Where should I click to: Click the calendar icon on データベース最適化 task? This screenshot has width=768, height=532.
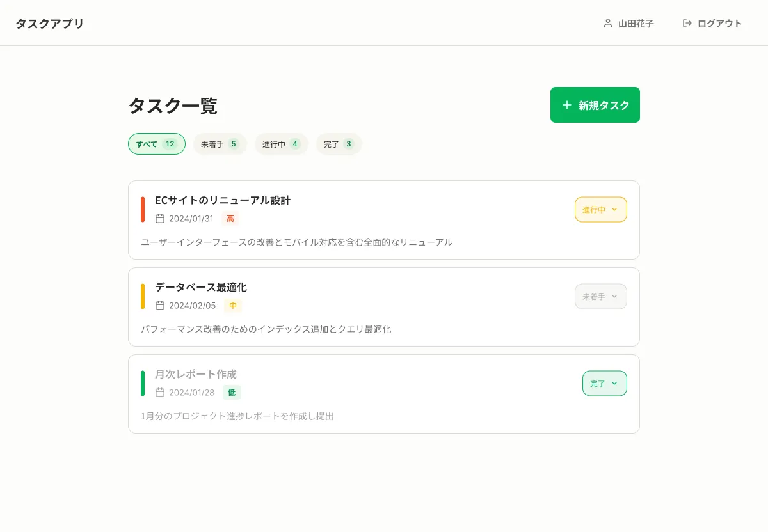pyautogui.click(x=160, y=305)
